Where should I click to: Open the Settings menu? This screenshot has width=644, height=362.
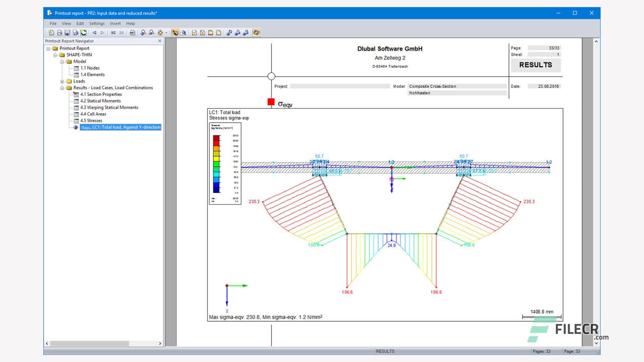[97, 24]
